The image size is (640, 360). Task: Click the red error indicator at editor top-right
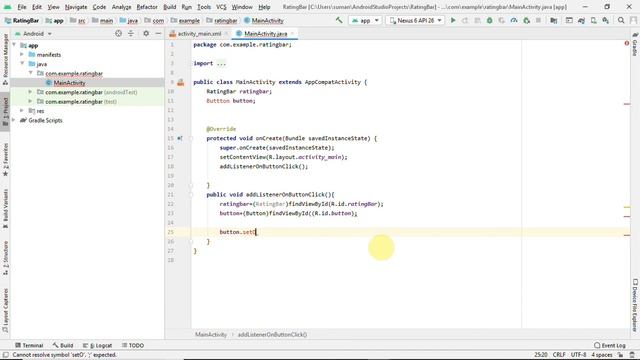pyautogui.click(x=627, y=43)
